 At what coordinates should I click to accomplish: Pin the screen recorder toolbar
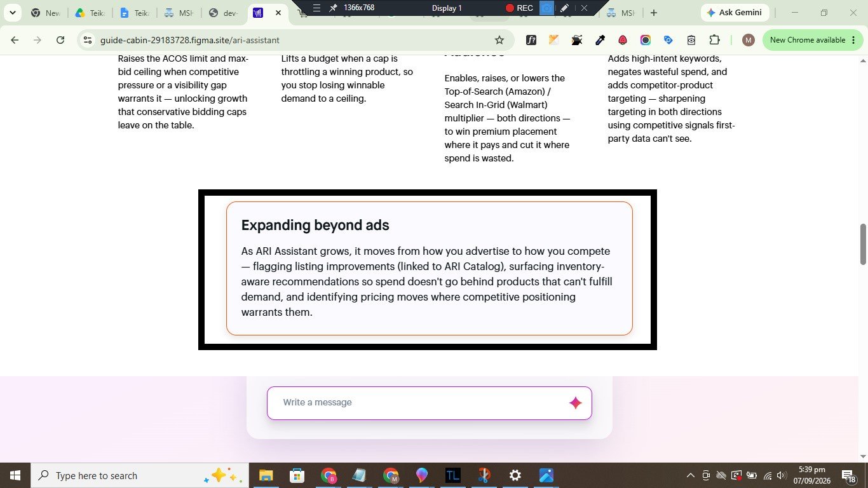click(x=334, y=8)
